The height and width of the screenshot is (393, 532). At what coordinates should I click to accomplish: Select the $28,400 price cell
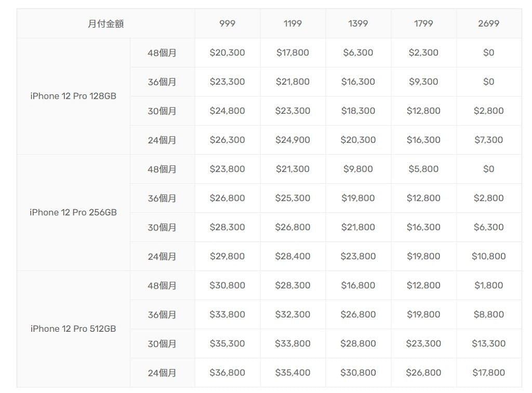pos(293,256)
